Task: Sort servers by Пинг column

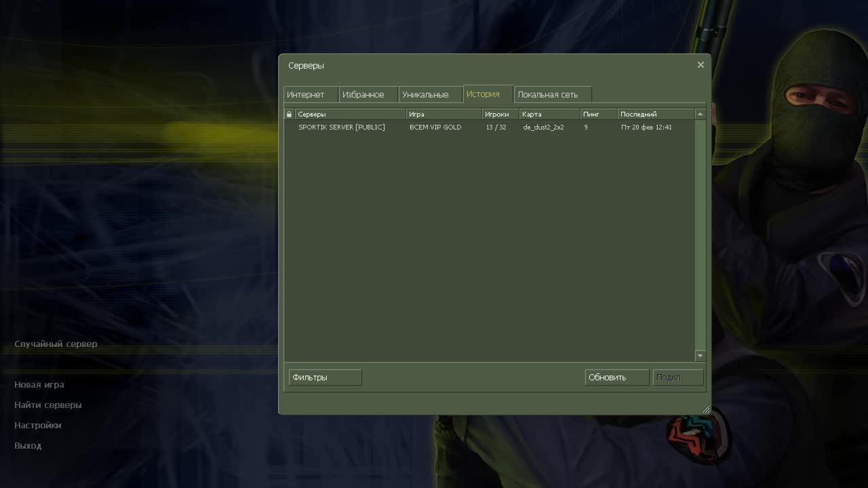Action: click(599, 114)
